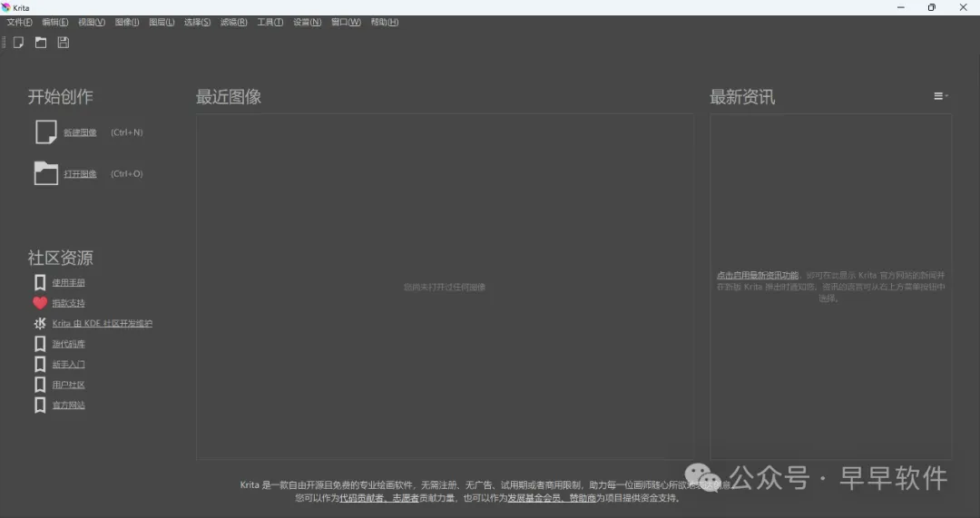
Task: Click the new document toolbar icon
Action: click(x=19, y=43)
